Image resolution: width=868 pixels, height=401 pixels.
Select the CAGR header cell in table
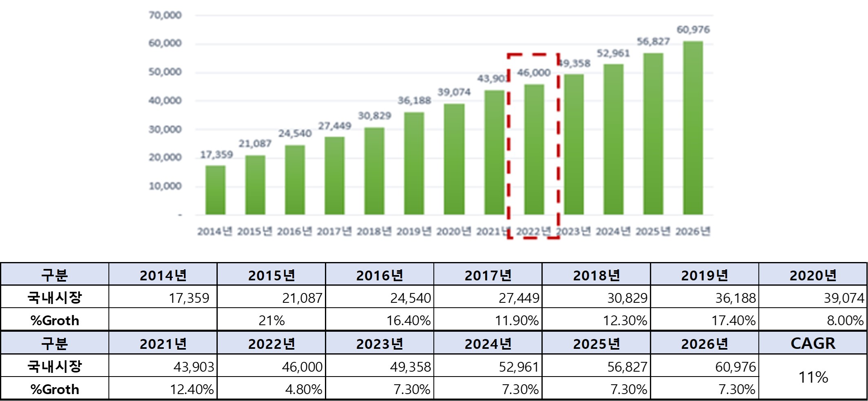813,343
